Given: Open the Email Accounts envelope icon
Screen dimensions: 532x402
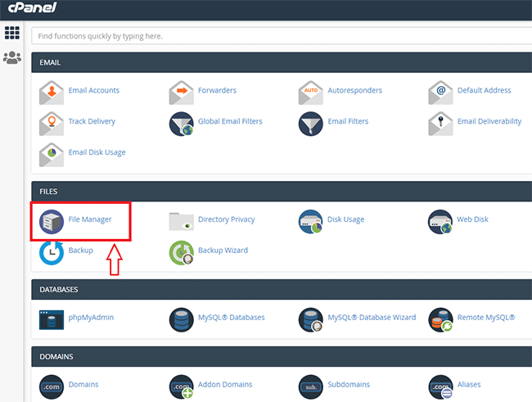Looking at the screenshot, I should (x=52, y=93).
